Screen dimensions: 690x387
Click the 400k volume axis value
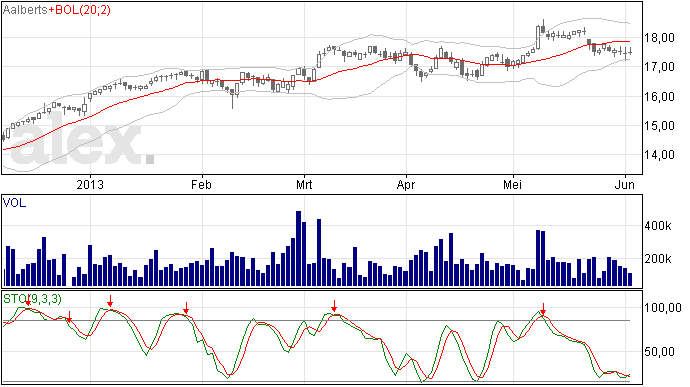point(658,226)
